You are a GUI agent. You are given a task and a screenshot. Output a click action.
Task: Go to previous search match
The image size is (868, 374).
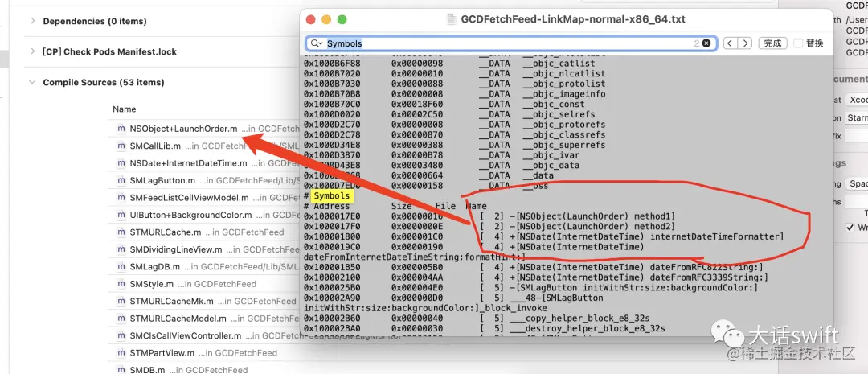click(x=731, y=43)
